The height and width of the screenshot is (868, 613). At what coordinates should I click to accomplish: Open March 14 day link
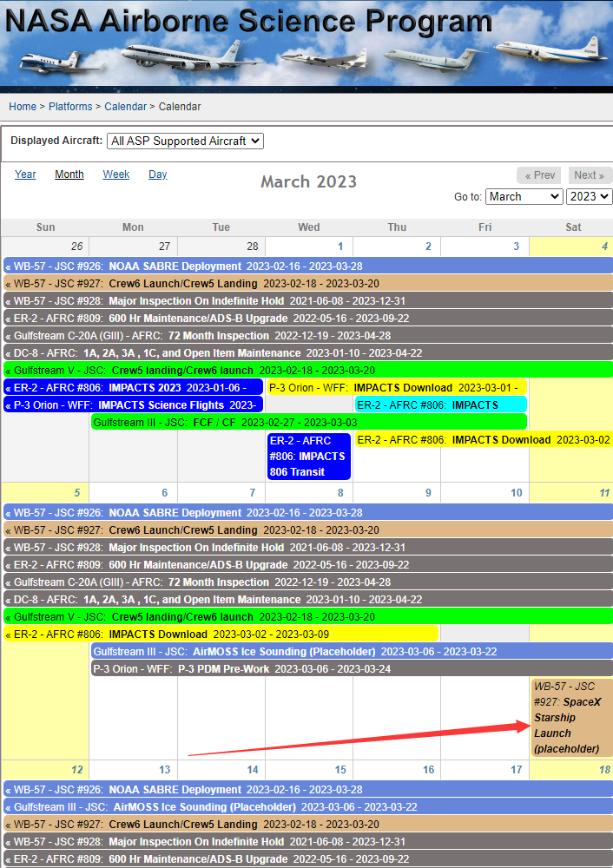[253, 769]
